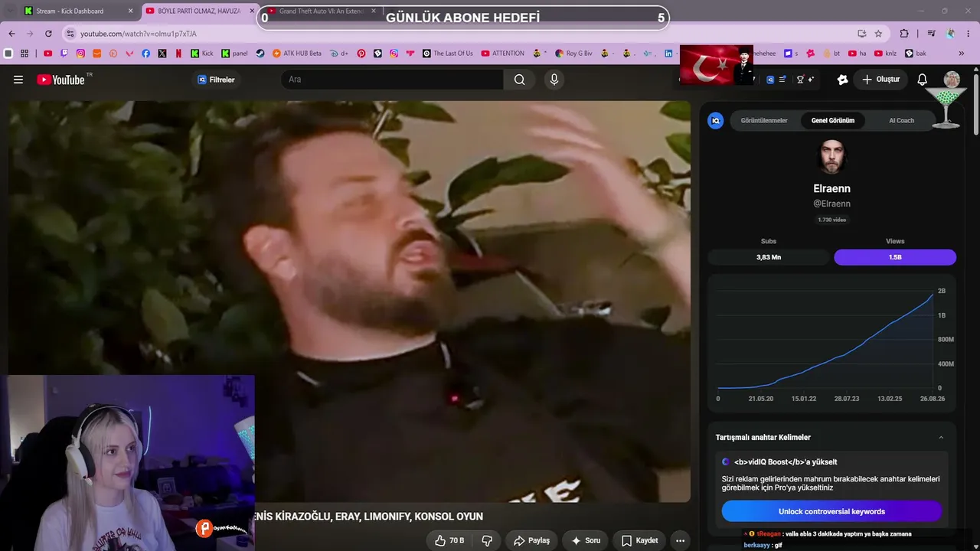This screenshot has height=551, width=980.
Task: Open The Last Of Us bookmark
Action: [x=448, y=54]
